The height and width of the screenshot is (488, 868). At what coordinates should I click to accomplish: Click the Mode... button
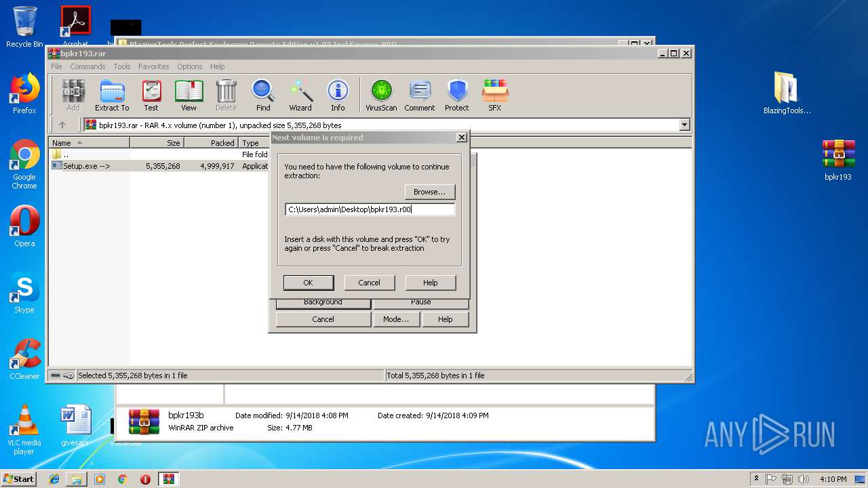click(x=395, y=319)
